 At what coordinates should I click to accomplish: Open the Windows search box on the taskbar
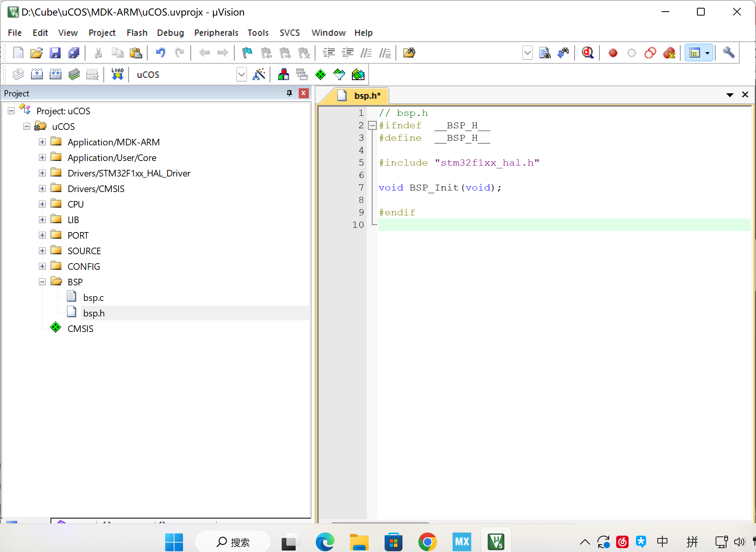click(233, 542)
